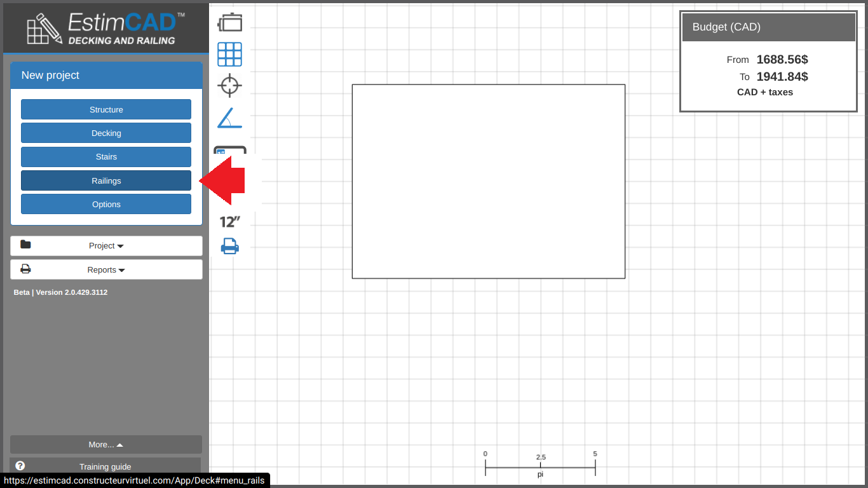
Task: Click the question mark help icon
Action: 20,466
